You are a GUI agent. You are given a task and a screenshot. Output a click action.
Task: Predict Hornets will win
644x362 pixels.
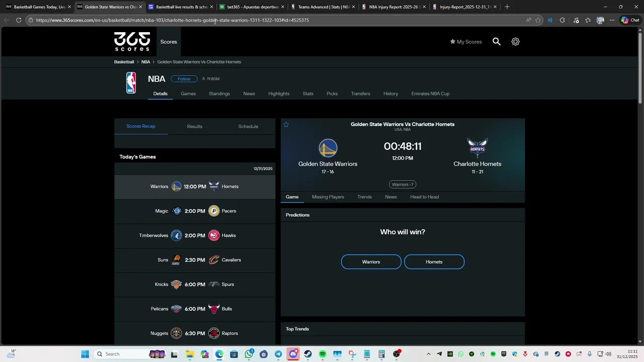pyautogui.click(x=434, y=262)
